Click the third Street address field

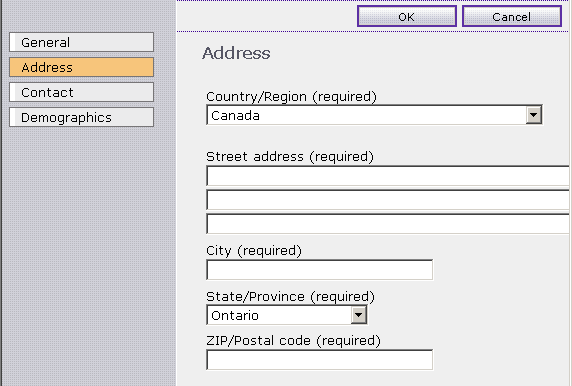click(x=388, y=224)
